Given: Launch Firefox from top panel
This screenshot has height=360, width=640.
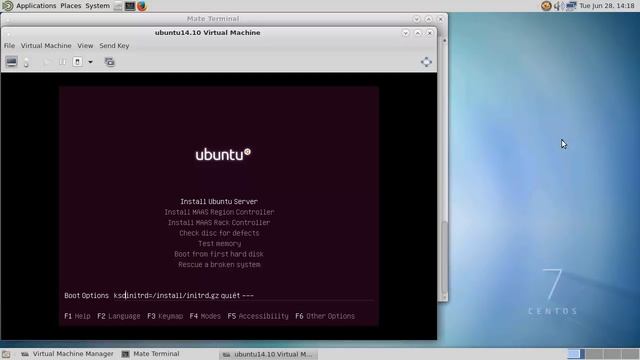Looking at the screenshot, I should coord(142,6).
